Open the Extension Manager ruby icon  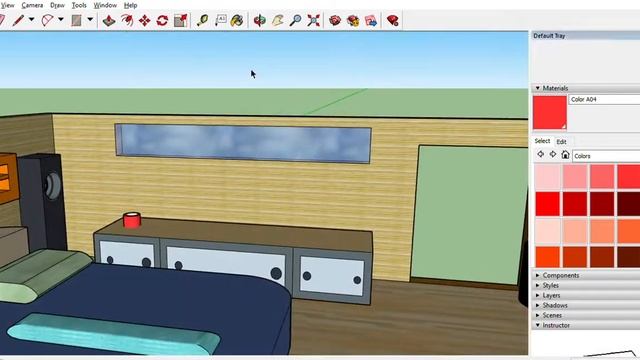coord(393,20)
